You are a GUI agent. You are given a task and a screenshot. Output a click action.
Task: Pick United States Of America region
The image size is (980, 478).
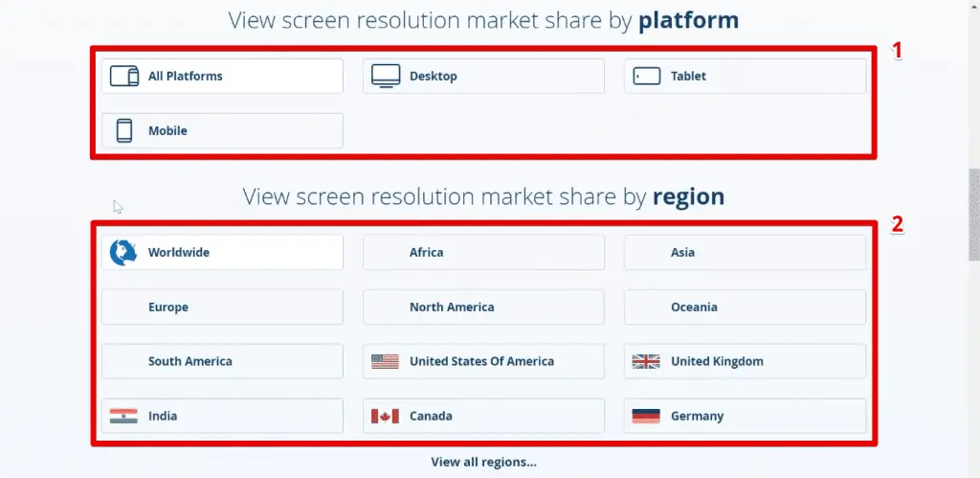(483, 362)
